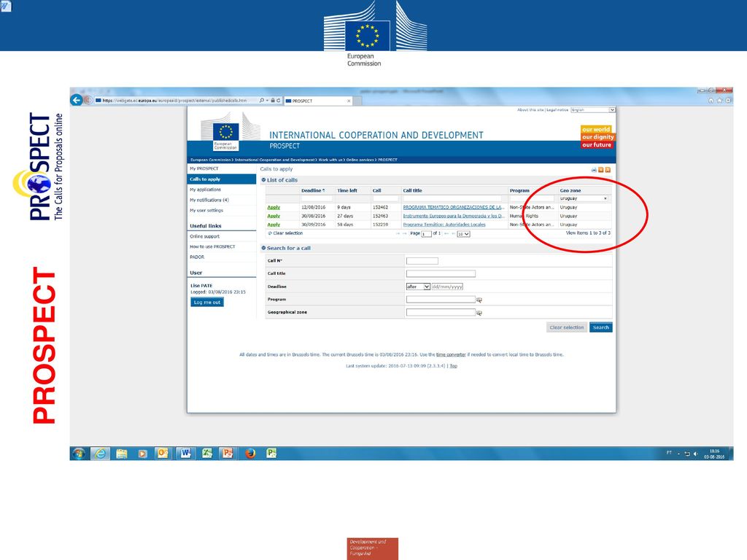Open the browser favorites star icon
Image resolution: width=747 pixels, height=560 pixels.
(x=719, y=101)
